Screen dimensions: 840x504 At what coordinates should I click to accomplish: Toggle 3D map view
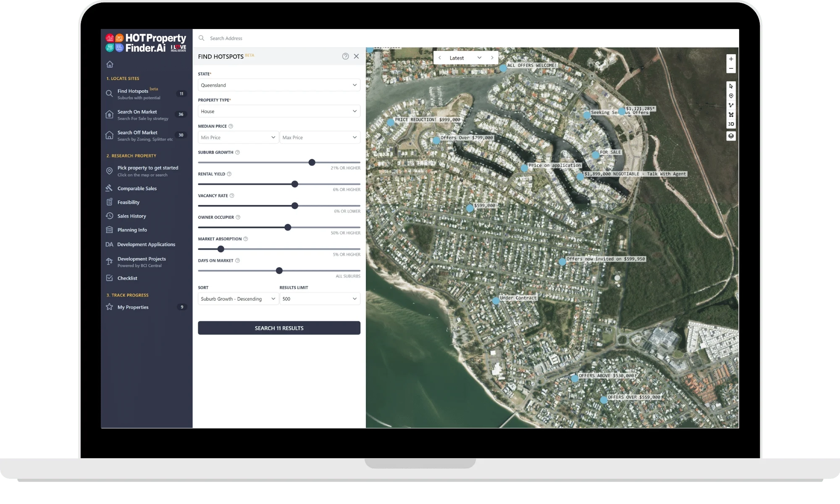pyautogui.click(x=731, y=124)
